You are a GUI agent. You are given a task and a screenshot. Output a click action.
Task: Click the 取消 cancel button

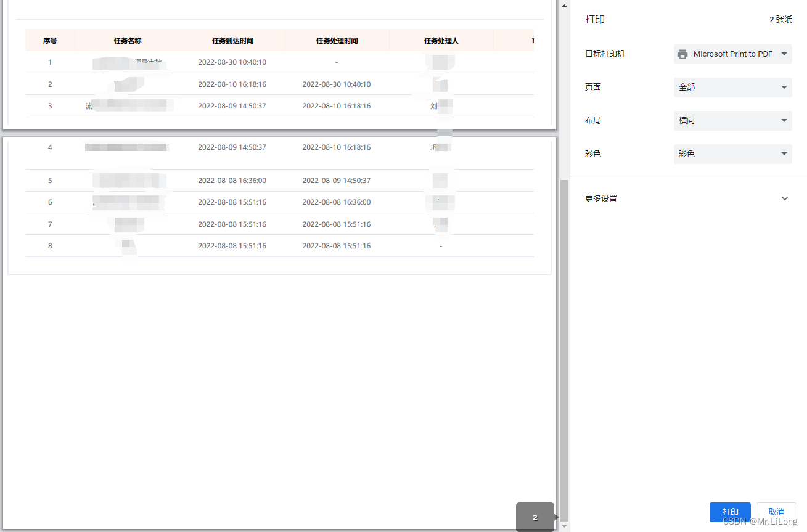click(x=776, y=512)
